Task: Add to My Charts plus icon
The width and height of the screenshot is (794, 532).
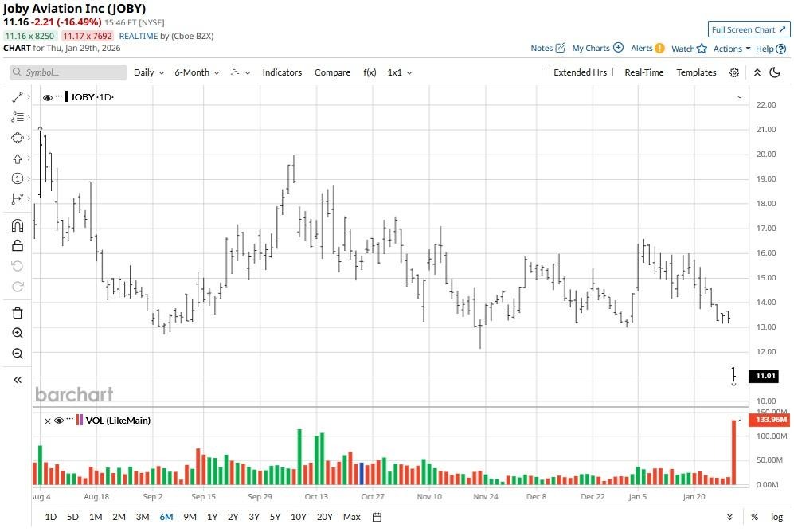Action: click(x=618, y=48)
